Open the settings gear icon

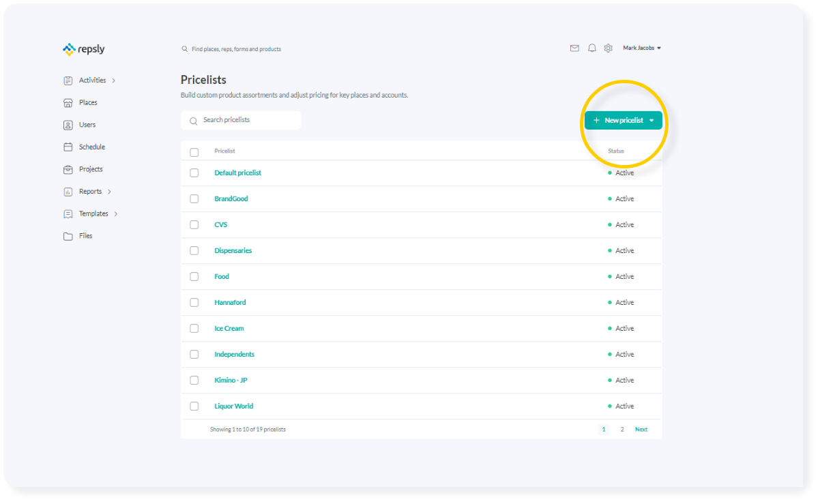[609, 48]
